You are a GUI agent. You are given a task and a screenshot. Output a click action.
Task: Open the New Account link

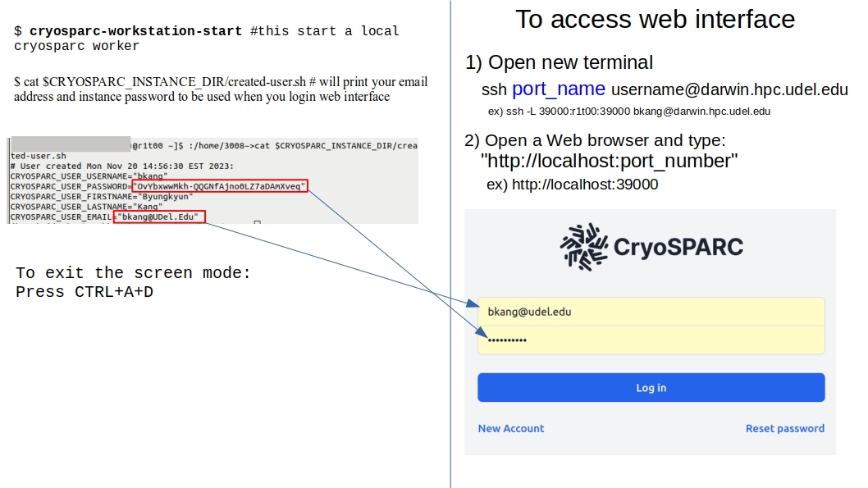tap(510, 428)
